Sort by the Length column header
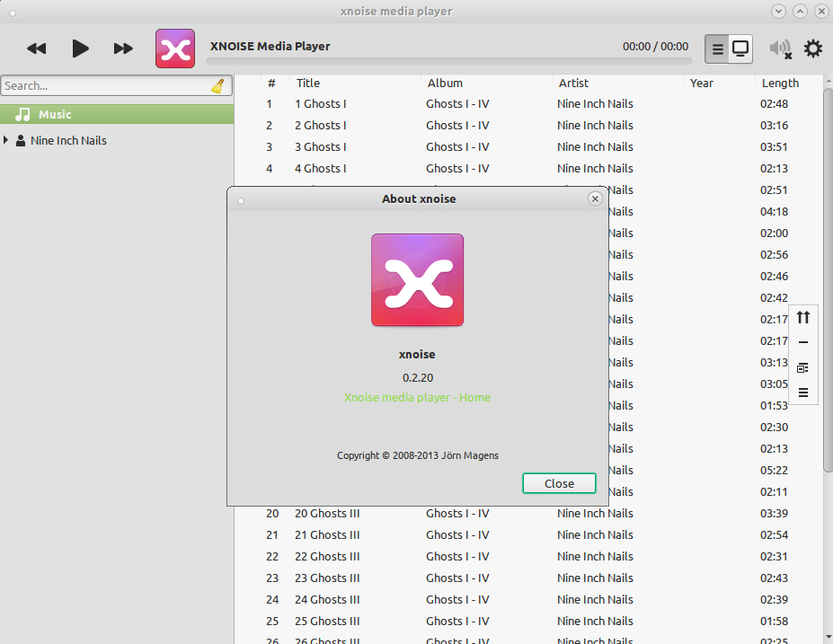The width and height of the screenshot is (833, 644). (x=780, y=83)
